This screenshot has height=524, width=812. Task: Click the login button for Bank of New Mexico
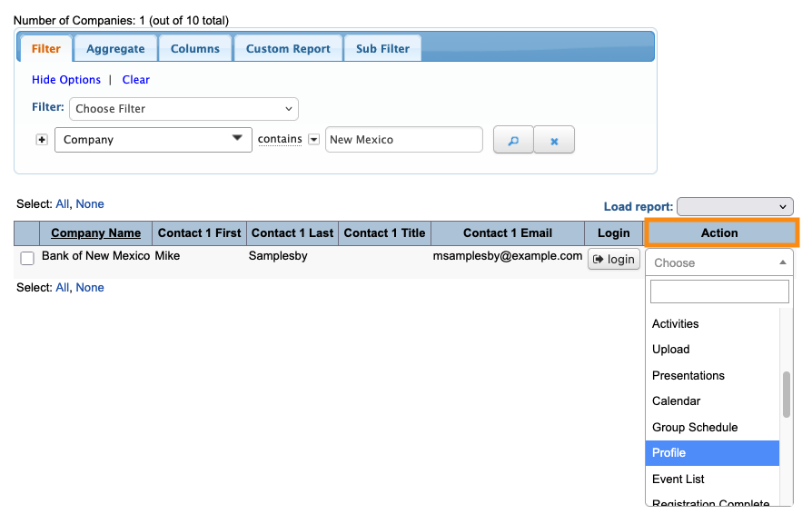coord(614,260)
